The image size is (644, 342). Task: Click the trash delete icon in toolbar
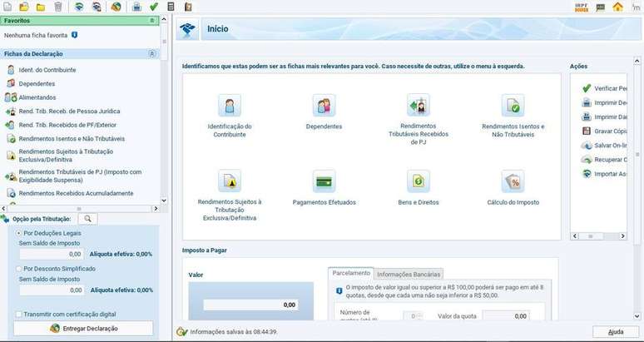[57, 7]
